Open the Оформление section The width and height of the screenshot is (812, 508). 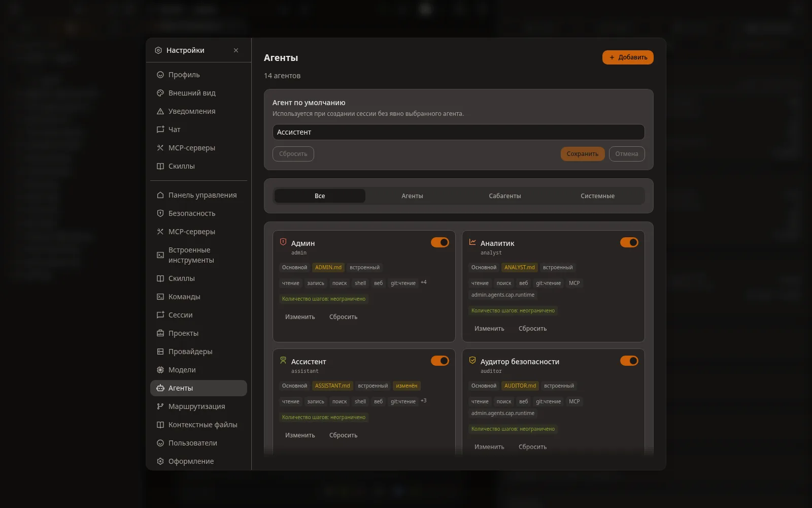coord(198,461)
